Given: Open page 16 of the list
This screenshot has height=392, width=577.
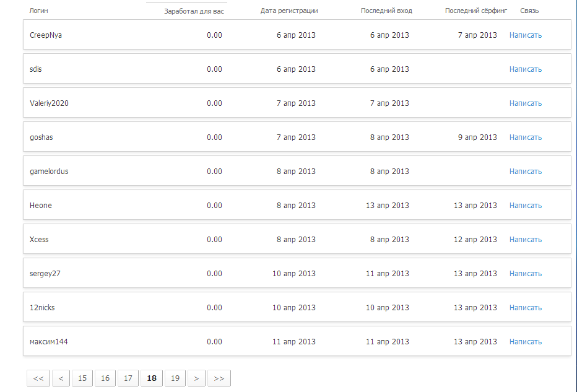Looking at the screenshot, I should 105,378.
